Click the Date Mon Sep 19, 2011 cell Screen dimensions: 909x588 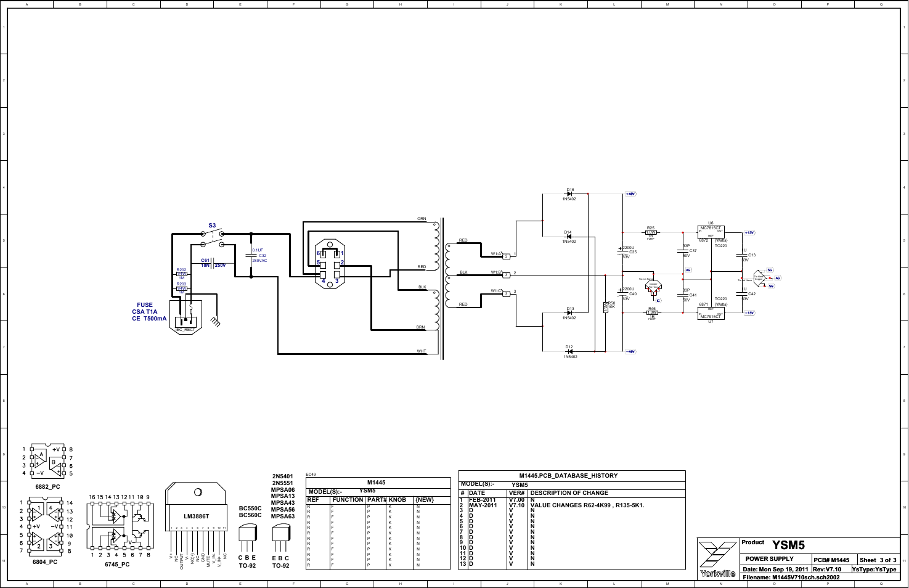tap(776, 569)
